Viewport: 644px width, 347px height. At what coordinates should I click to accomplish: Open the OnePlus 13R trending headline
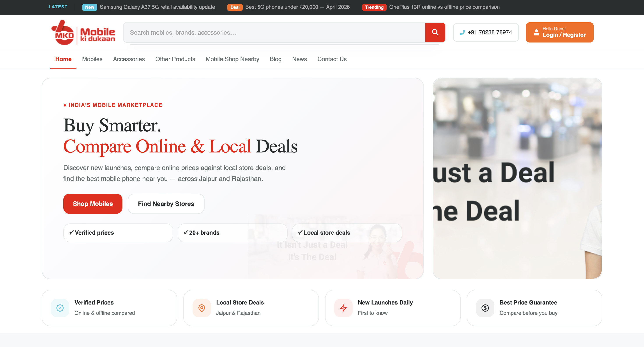(x=444, y=7)
